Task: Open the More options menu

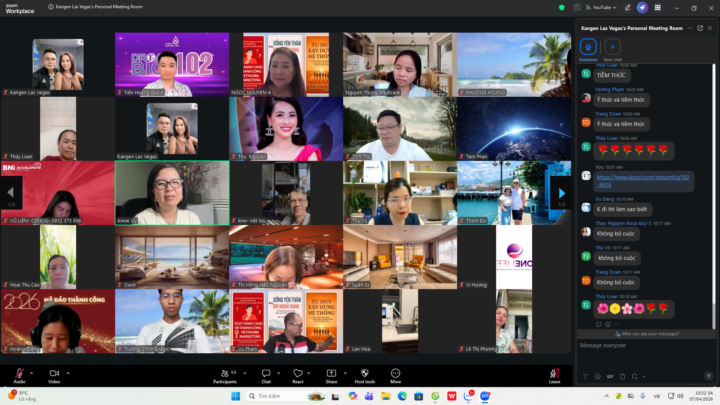Action: pyautogui.click(x=395, y=376)
